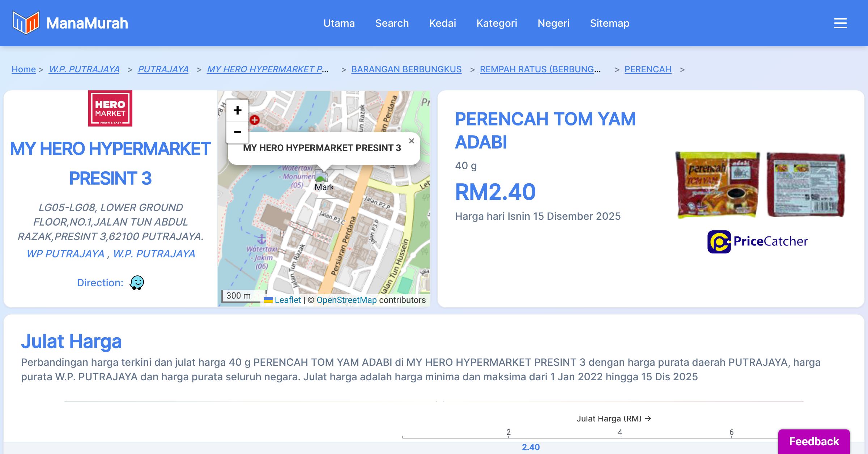This screenshot has height=454, width=868.
Task: Open the Search menu item
Action: (x=392, y=23)
